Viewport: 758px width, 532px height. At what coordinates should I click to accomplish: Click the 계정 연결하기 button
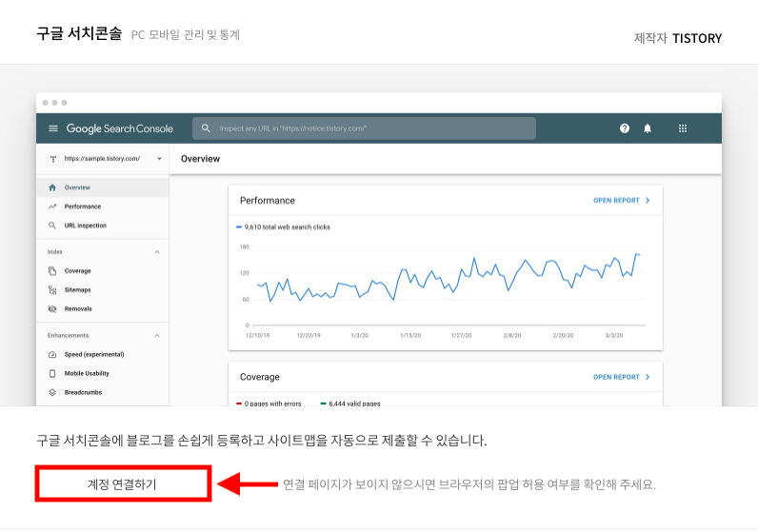point(123,483)
